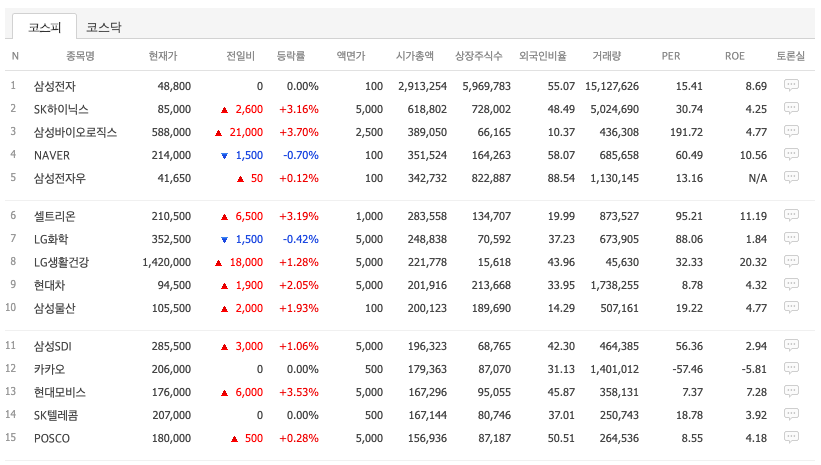The width and height of the screenshot is (821, 465).
Task: Open the 삼성바이오로직스 stock link
Action: [x=75, y=132]
